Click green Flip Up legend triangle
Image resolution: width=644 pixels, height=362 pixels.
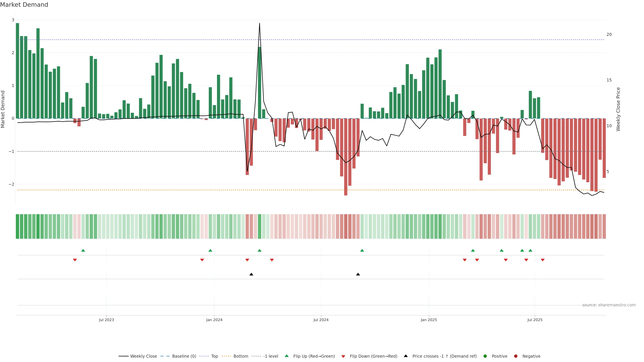pyautogui.click(x=287, y=356)
